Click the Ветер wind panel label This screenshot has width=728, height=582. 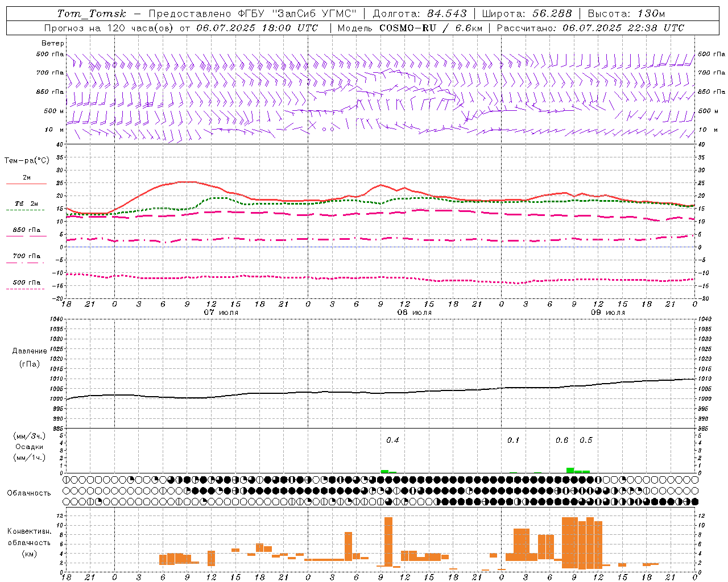point(53,43)
